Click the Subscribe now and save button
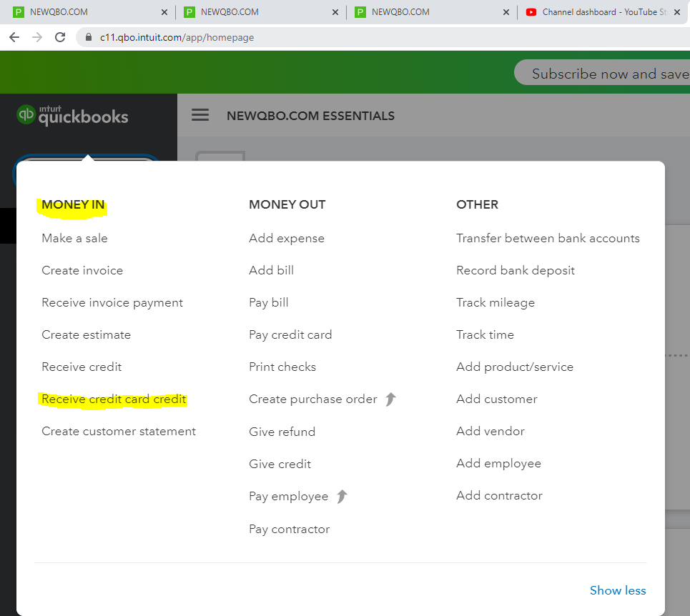 click(608, 74)
